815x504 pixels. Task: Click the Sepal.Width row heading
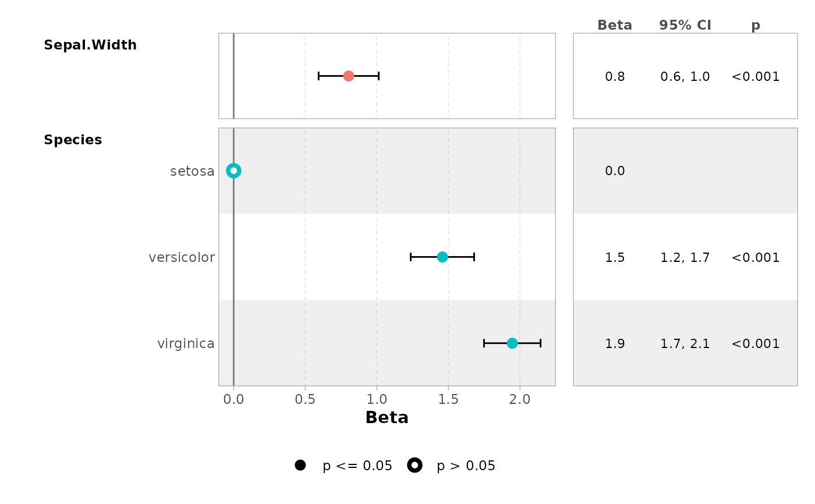click(90, 45)
